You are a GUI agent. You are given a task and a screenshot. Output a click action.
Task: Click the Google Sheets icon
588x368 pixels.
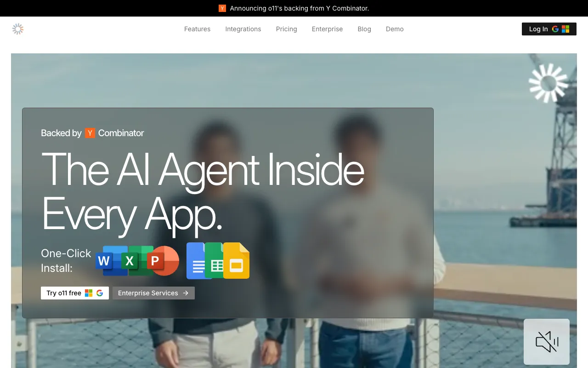215,261
